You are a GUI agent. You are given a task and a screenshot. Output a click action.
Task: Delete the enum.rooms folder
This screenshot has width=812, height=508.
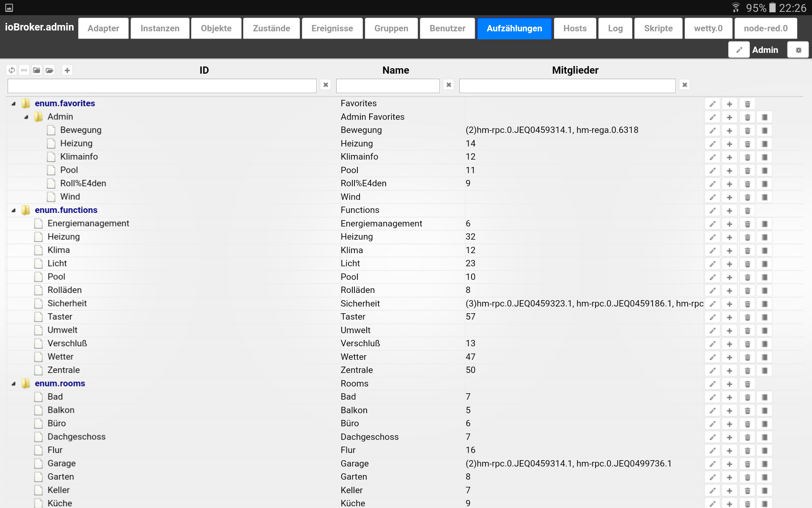coord(747,384)
